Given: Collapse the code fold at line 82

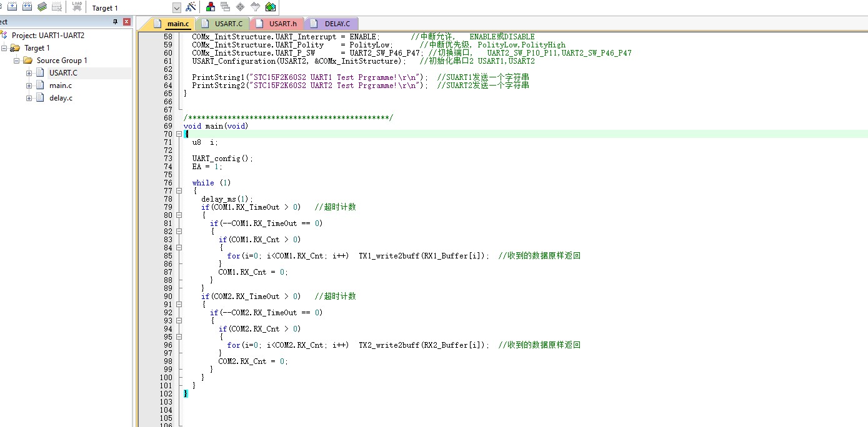Looking at the screenshot, I should [x=179, y=232].
